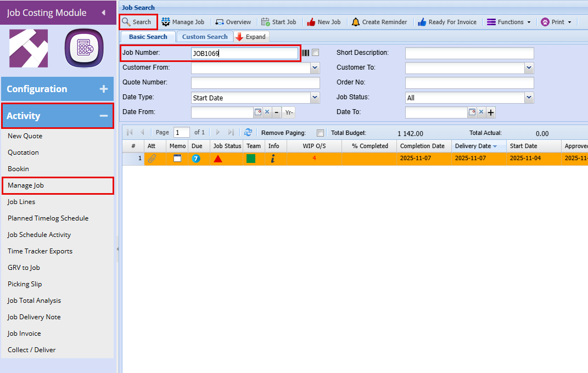This screenshot has height=373, width=588.
Task: Click the refresh icon in the paging bar
Action: click(x=248, y=132)
